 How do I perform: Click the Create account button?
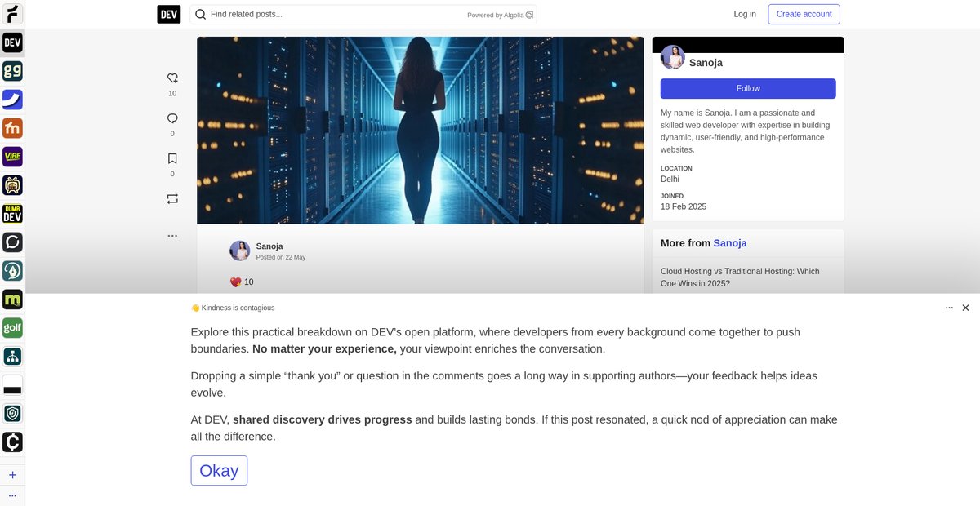click(804, 14)
